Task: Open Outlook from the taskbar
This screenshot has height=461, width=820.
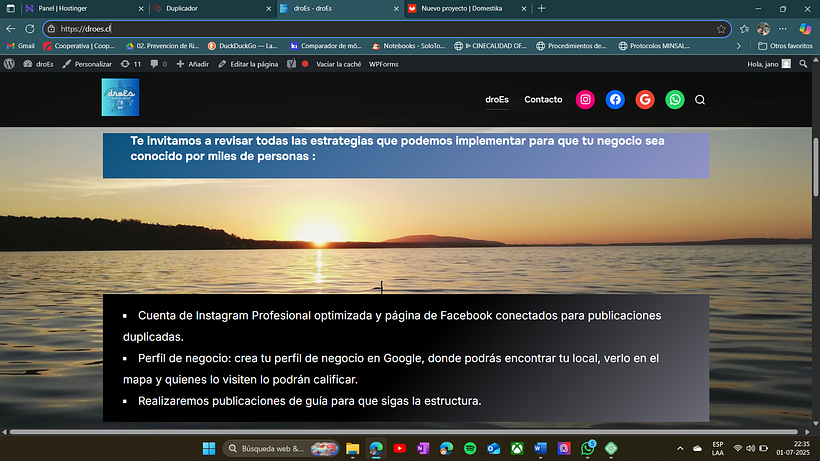Action: [x=493, y=448]
